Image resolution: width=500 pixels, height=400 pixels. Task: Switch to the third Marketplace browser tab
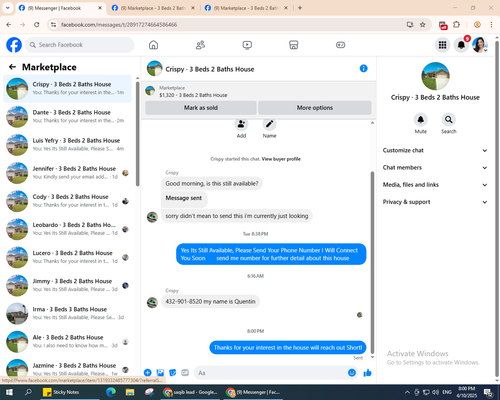click(246, 8)
